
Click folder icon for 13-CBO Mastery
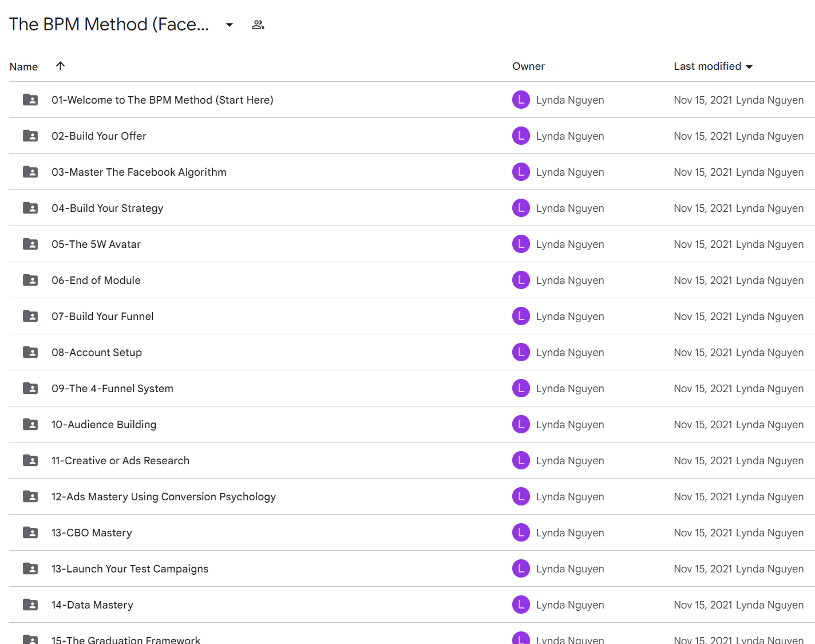point(30,532)
